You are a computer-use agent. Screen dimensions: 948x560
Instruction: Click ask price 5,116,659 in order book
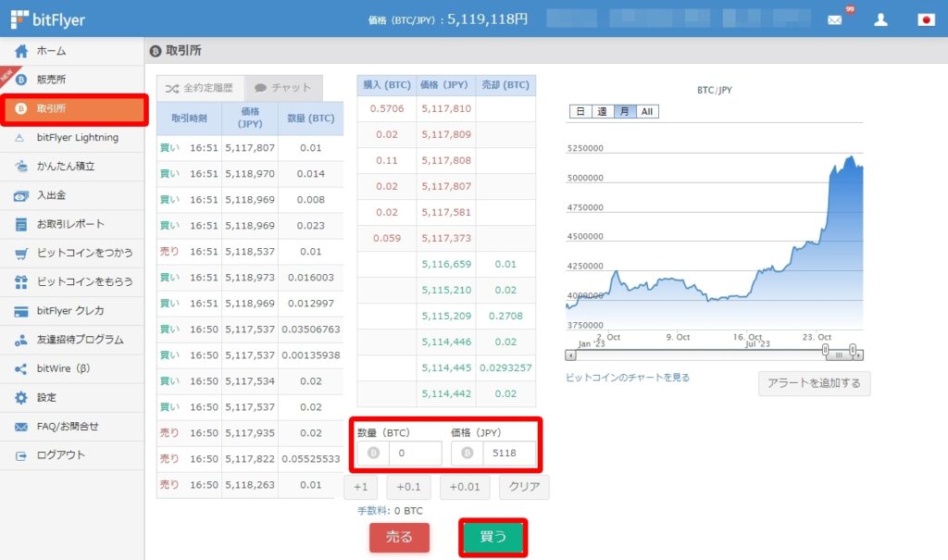(446, 265)
